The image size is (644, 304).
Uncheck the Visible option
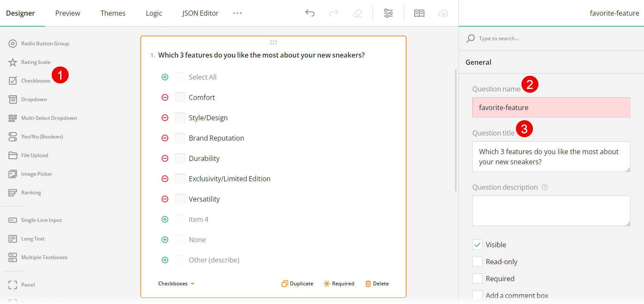477,244
